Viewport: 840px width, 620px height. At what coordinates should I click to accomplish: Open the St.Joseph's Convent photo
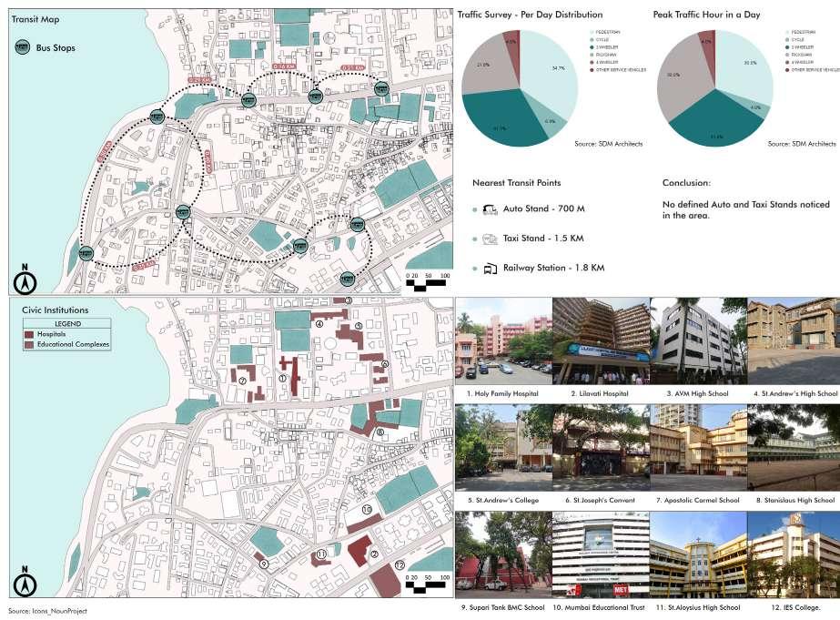601,448
